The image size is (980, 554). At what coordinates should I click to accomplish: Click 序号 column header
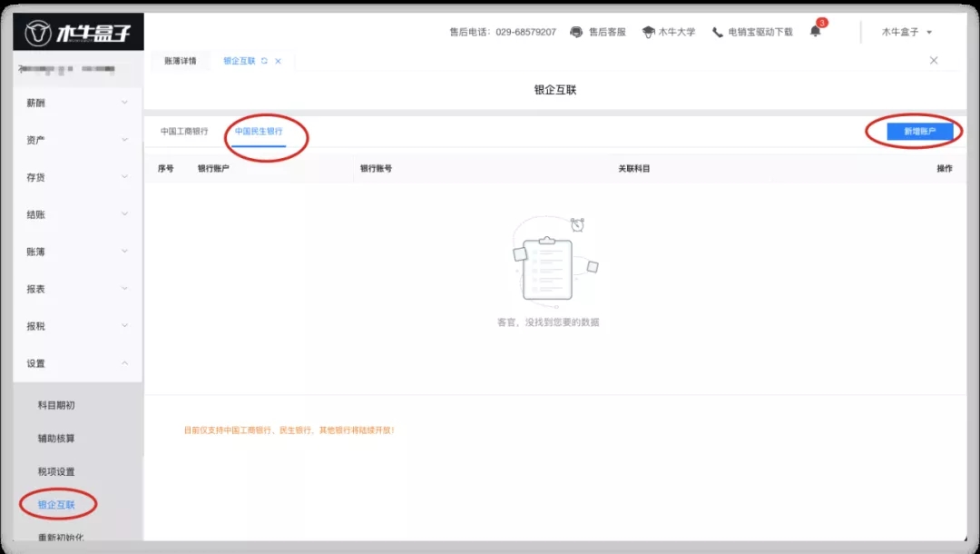pos(166,168)
